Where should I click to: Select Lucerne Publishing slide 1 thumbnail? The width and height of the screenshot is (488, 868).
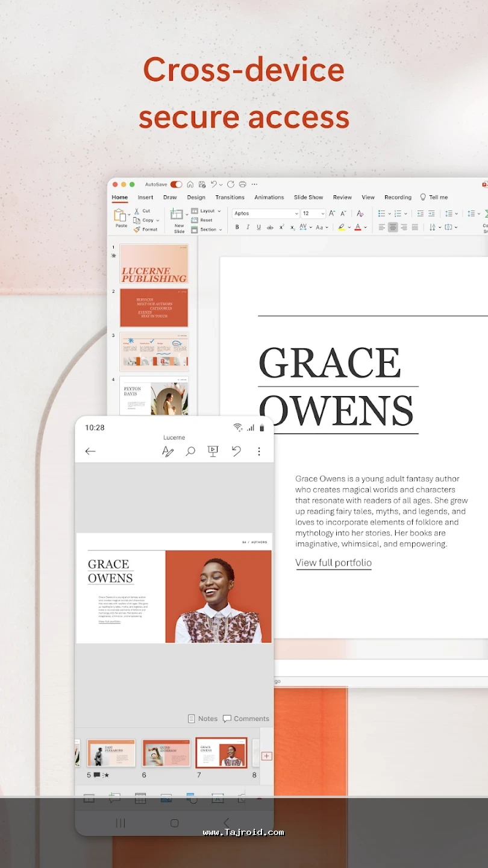point(154,264)
